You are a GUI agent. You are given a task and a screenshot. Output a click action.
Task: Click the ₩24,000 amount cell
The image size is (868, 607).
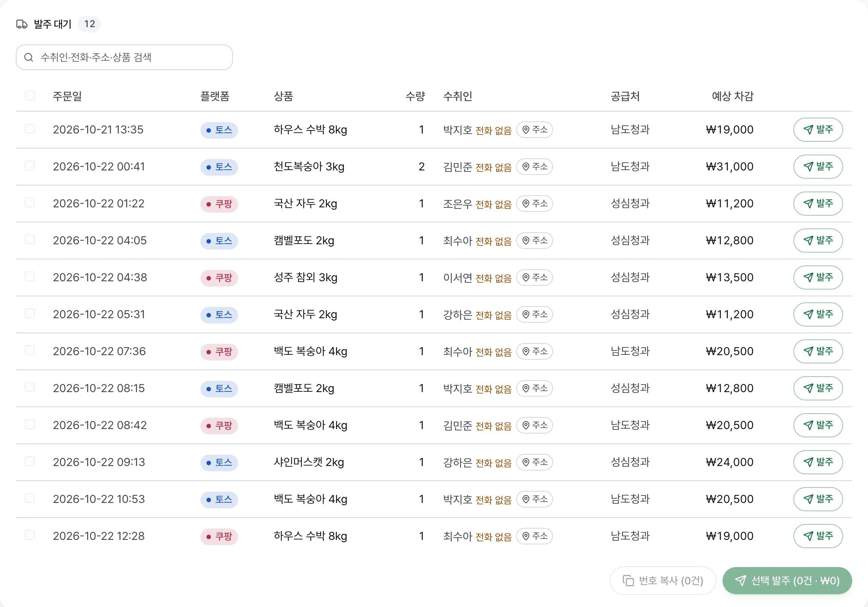730,463
